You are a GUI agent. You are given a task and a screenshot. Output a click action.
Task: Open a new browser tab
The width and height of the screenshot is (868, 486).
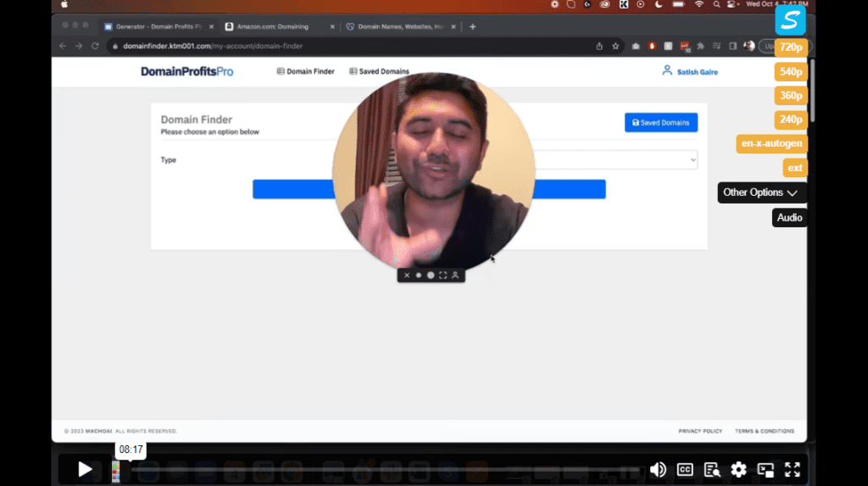(x=472, y=26)
